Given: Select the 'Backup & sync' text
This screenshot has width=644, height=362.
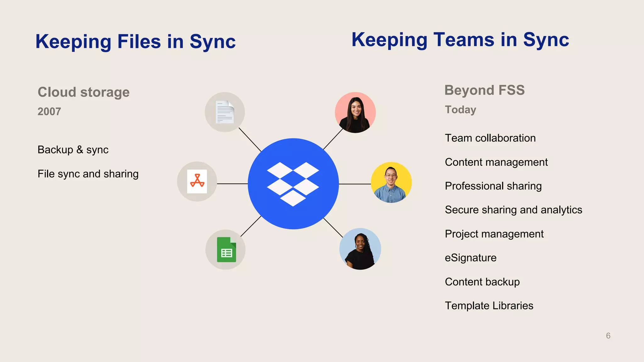Looking at the screenshot, I should (73, 150).
